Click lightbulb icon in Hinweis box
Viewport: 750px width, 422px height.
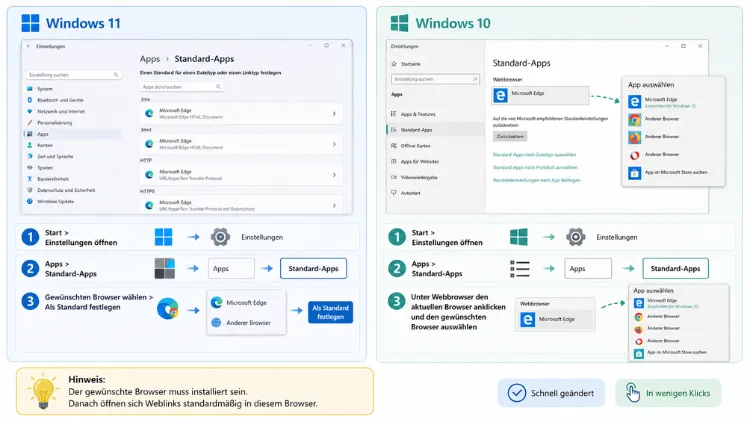tap(43, 391)
